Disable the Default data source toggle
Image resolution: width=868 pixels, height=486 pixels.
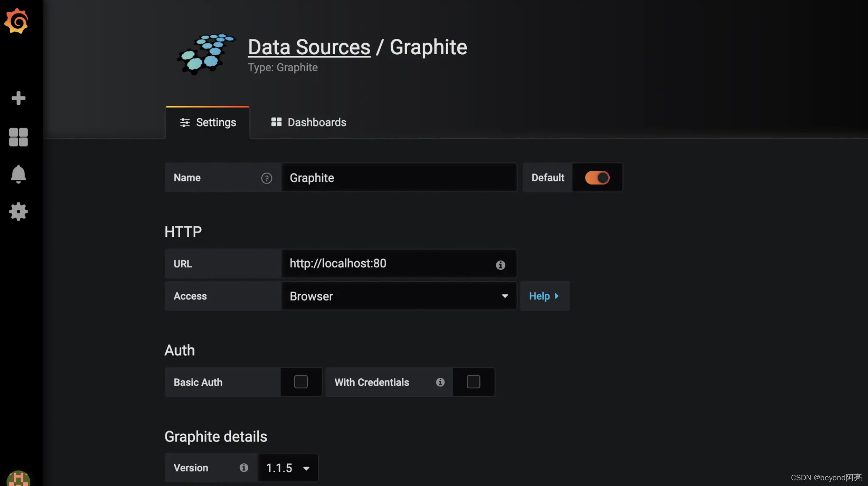click(597, 177)
